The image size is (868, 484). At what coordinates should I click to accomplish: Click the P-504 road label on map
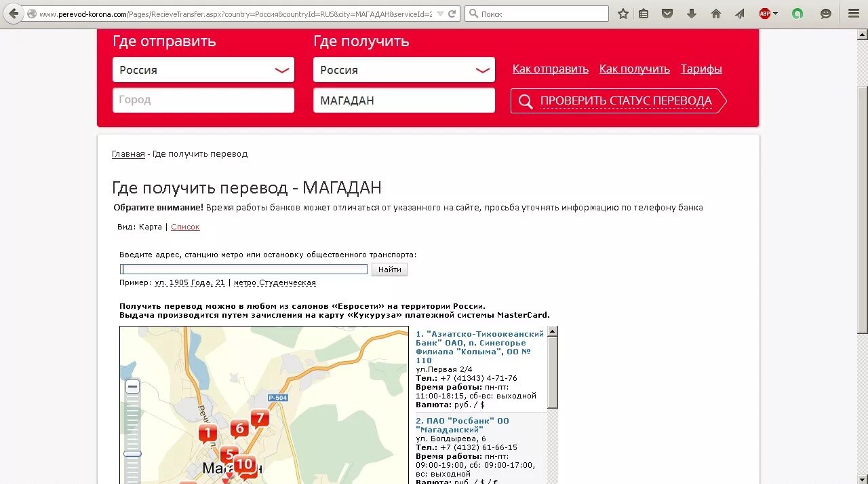277,398
